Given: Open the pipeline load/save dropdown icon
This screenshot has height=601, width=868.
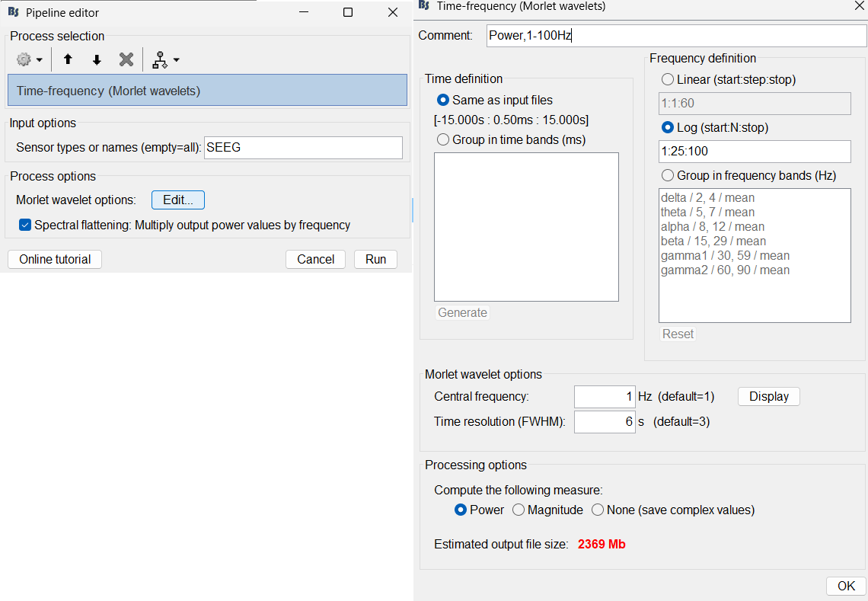Looking at the screenshot, I should point(165,59).
